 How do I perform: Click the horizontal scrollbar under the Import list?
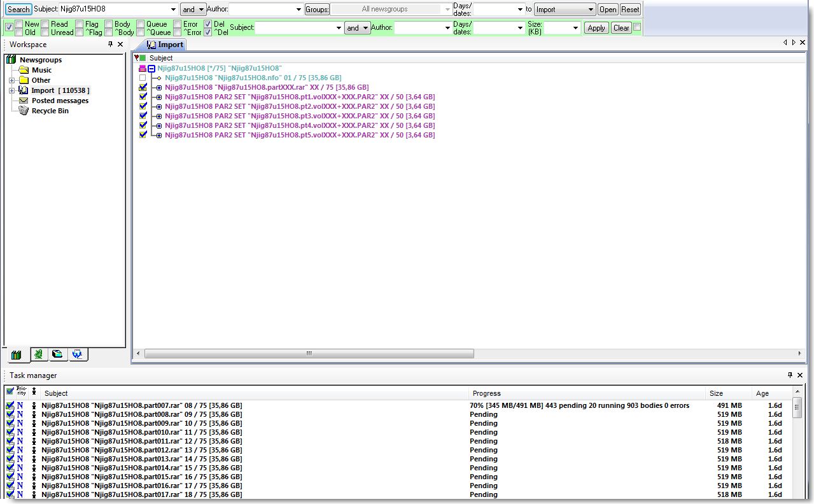(308, 353)
